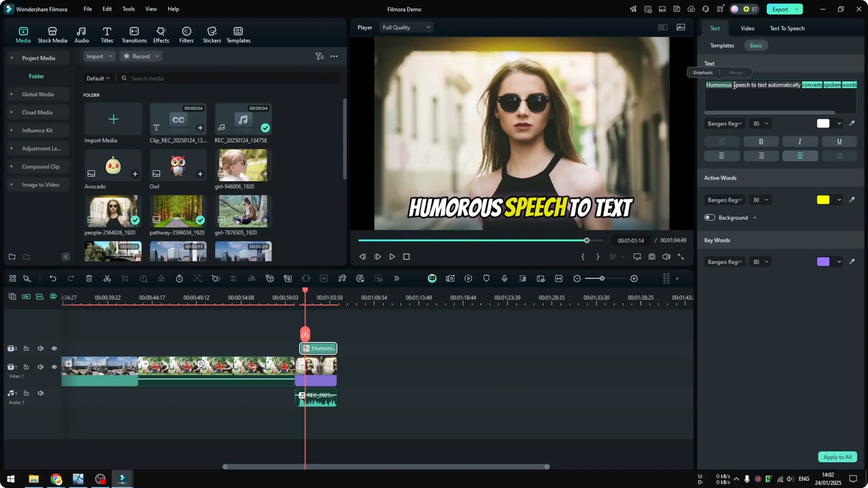Open the Templates library

tap(238, 35)
